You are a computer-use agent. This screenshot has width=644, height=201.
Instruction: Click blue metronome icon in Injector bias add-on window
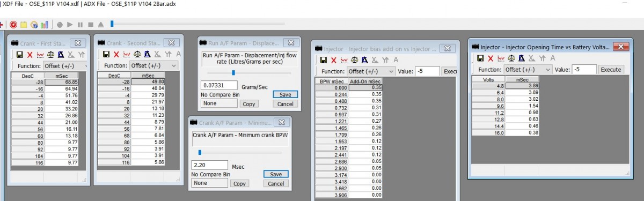click(365, 60)
